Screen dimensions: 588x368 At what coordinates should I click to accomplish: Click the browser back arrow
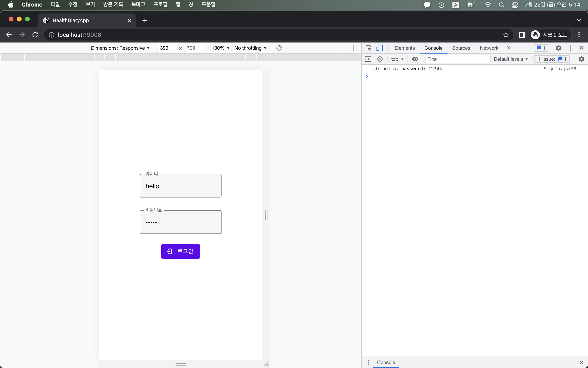coord(9,35)
